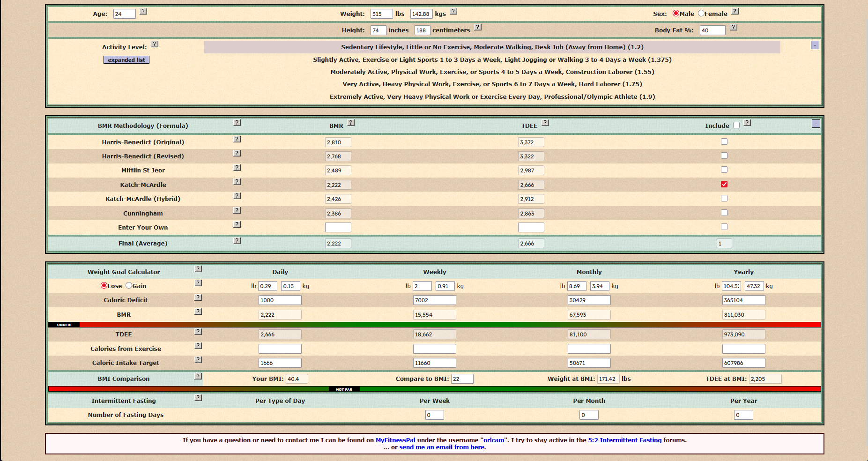Uncheck Include for Katch-McArdle
The image size is (868, 461).
pos(724,184)
